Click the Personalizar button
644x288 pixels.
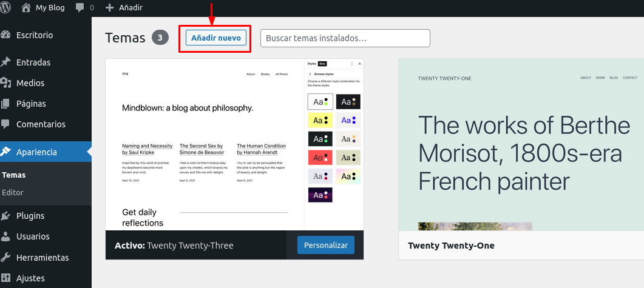click(x=326, y=246)
